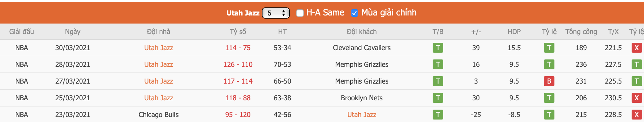The image size is (644, 122).
Task: Click red X badge in Brooklyn Nets row
Action: pos(637,98)
